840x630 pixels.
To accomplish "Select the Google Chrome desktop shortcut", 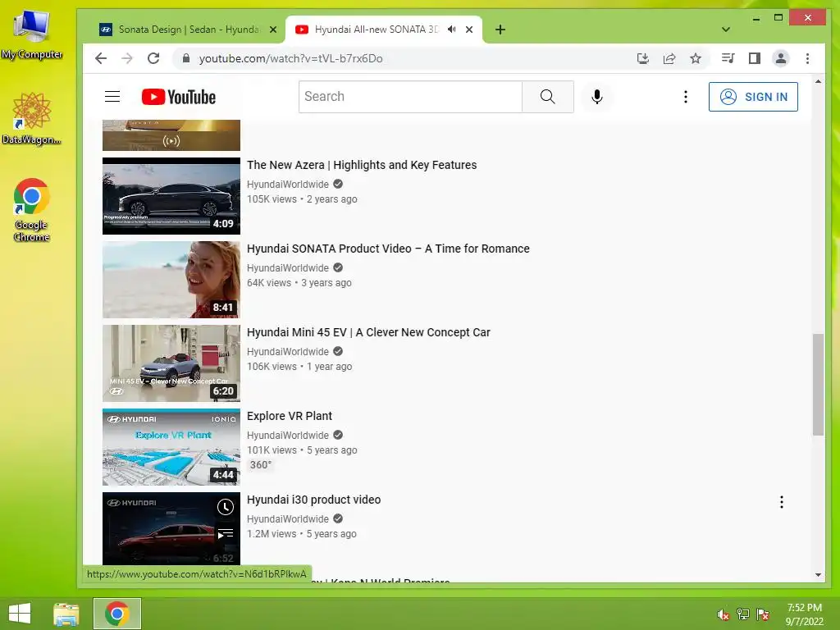I will click(32, 209).
